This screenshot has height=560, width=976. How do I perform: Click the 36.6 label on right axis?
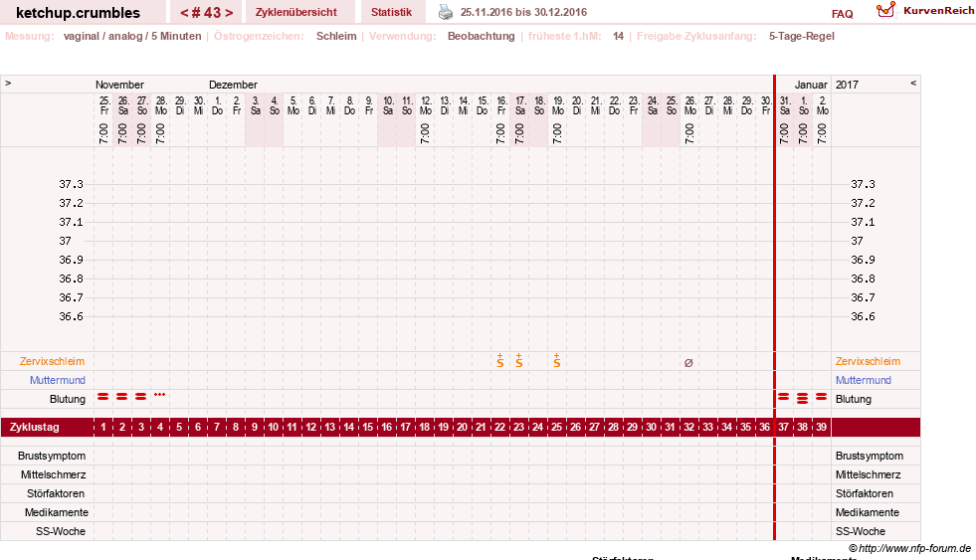(863, 316)
